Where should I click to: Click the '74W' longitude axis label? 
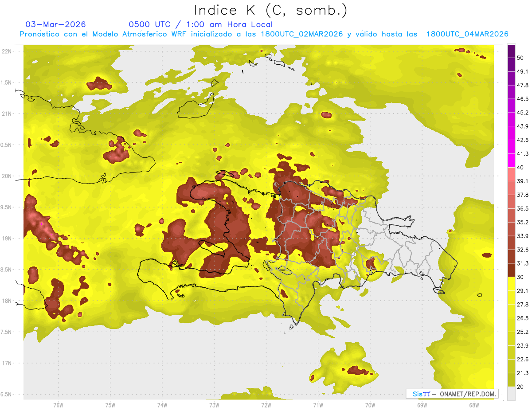pos(162,405)
